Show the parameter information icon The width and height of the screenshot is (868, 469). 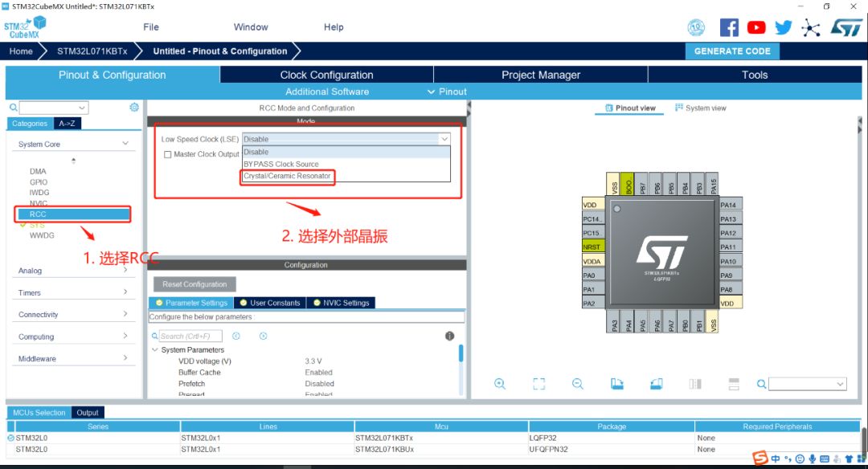[449, 336]
